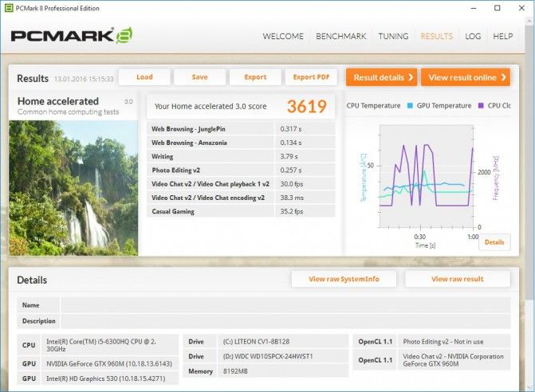
Task: Click the waterfall benchmark thumbnail
Action: point(73,188)
